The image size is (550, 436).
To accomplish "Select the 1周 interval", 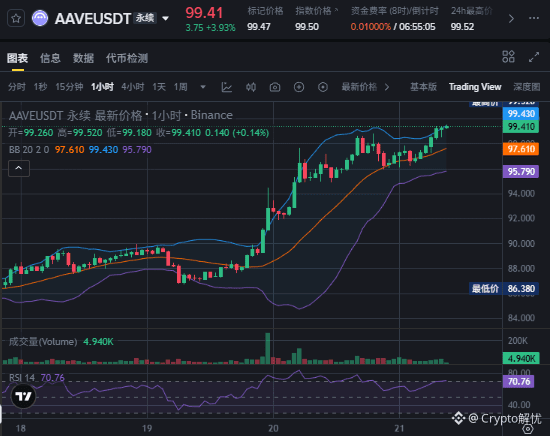I will [x=181, y=87].
